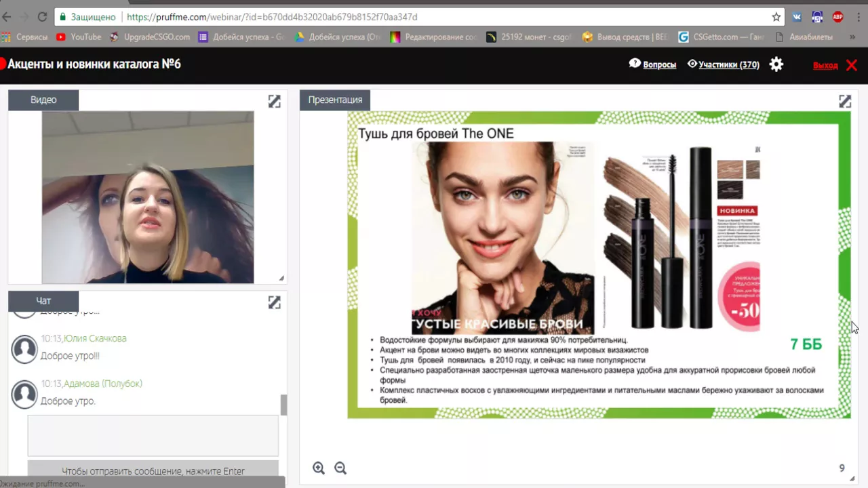Image resolution: width=868 pixels, height=488 pixels.
Task: Click the video panel resize corner handle
Action: tap(281, 278)
